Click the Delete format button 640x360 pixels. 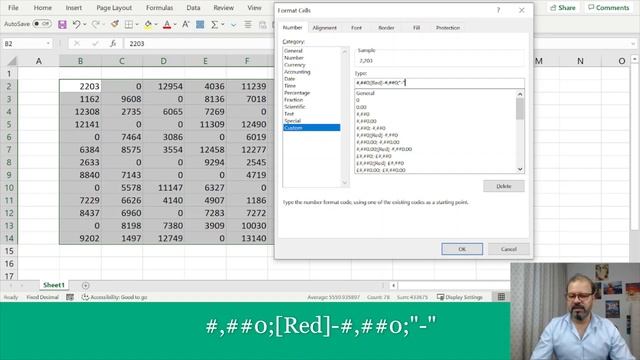[504, 186]
